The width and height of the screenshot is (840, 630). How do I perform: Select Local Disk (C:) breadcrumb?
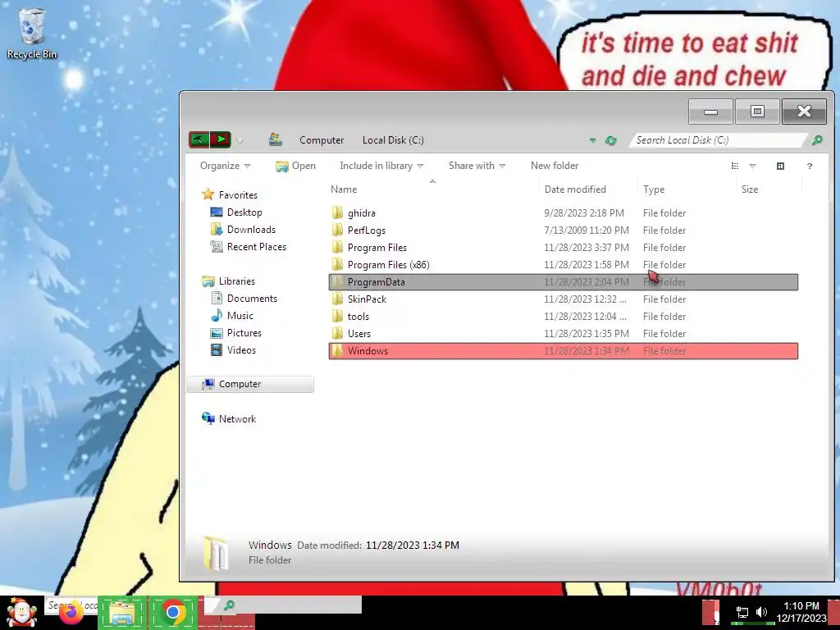(x=393, y=139)
